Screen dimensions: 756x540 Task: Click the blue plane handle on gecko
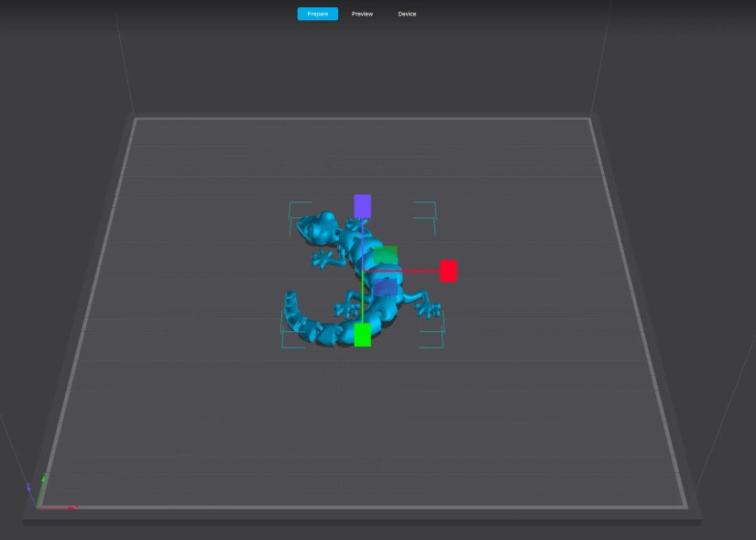[386, 288]
